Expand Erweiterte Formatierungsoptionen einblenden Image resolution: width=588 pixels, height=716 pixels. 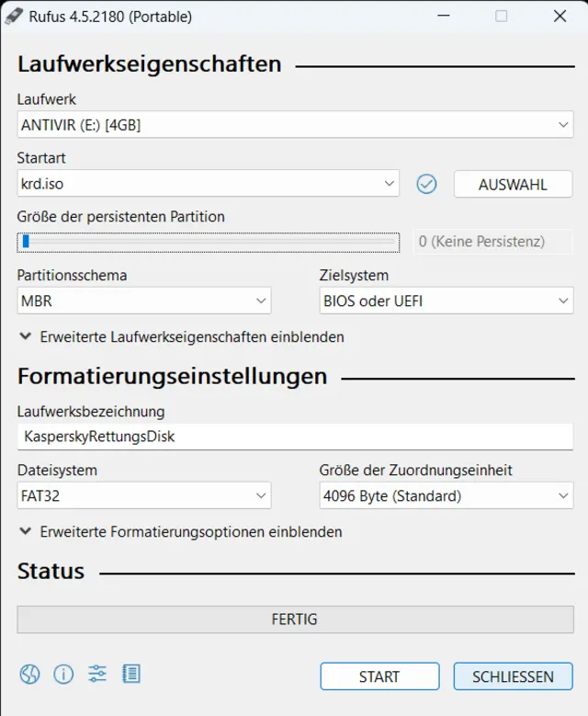click(x=181, y=532)
